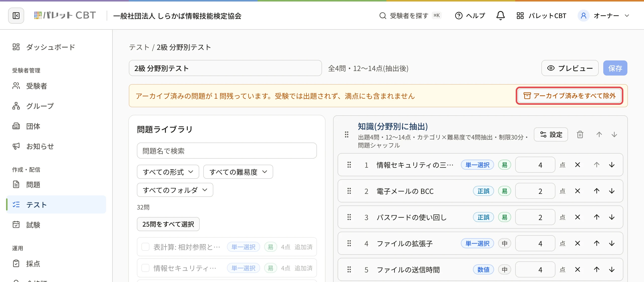Open ヘルプ in the top bar
Viewport: 644px width, 282px height.
[x=470, y=16]
